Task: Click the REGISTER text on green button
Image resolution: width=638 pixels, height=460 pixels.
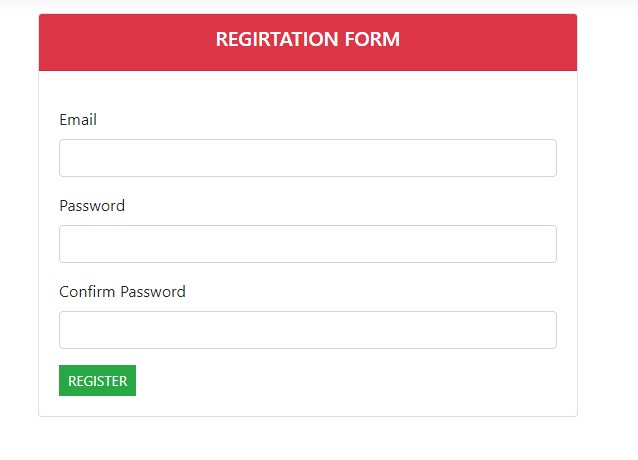Action: tap(98, 381)
